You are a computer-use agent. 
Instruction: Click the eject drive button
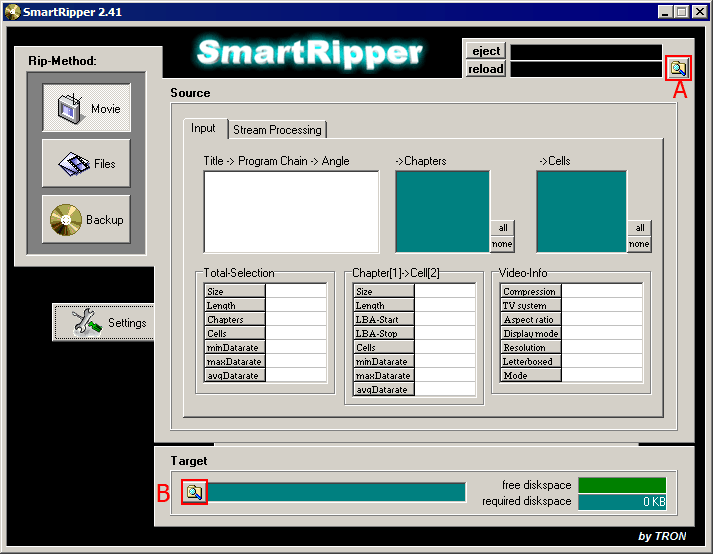coord(486,51)
